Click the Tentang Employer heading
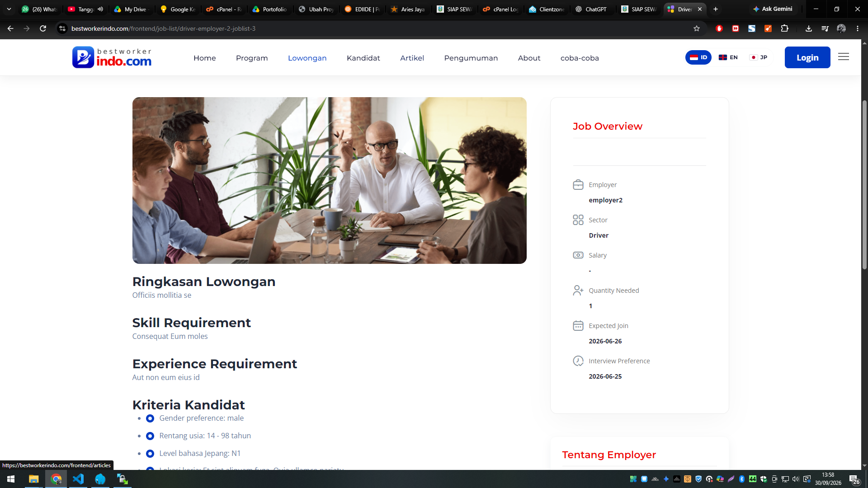The image size is (868, 488). [609, 455]
